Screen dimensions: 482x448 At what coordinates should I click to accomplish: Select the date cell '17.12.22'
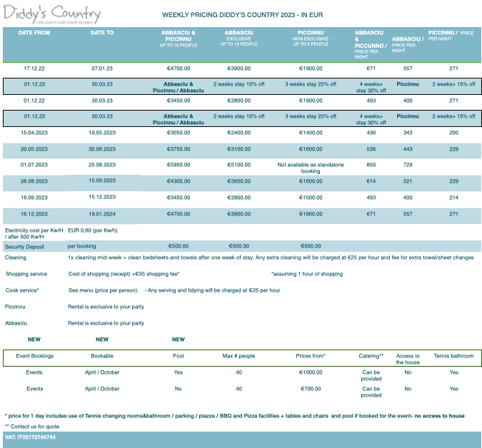[34, 68]
